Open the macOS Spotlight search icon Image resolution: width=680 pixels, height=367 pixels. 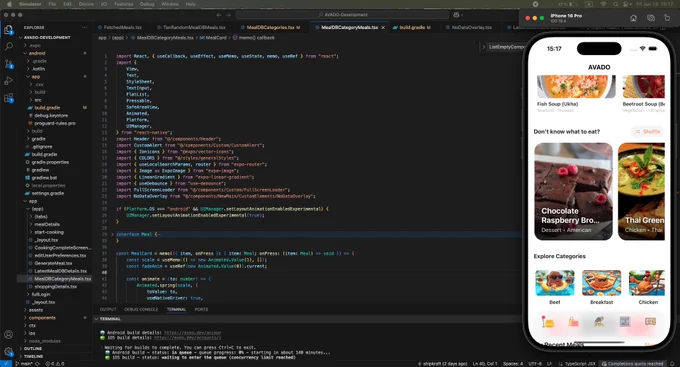point(615,4)
